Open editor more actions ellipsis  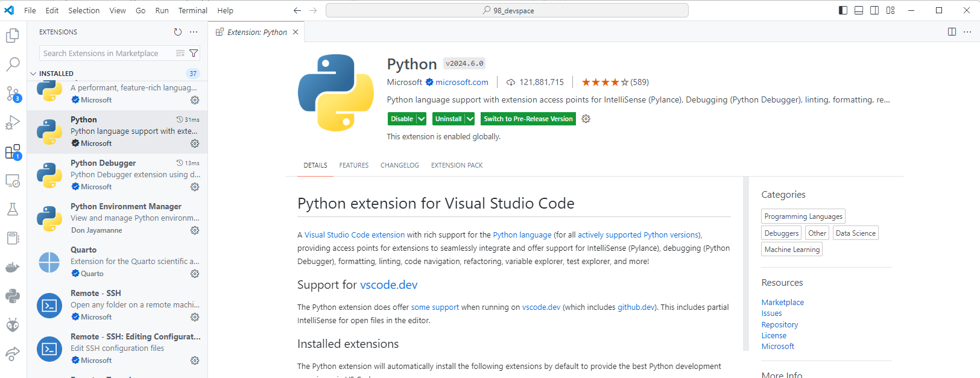pyautogui.click(x=967, y=32)
